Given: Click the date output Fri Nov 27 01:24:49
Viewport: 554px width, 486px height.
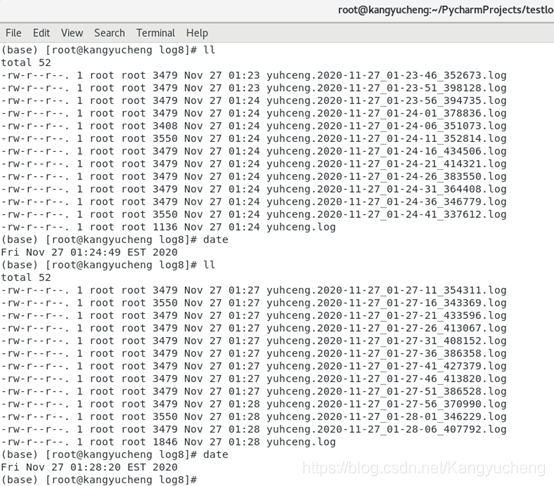Looking at the screenshot, I should (89, 252).
